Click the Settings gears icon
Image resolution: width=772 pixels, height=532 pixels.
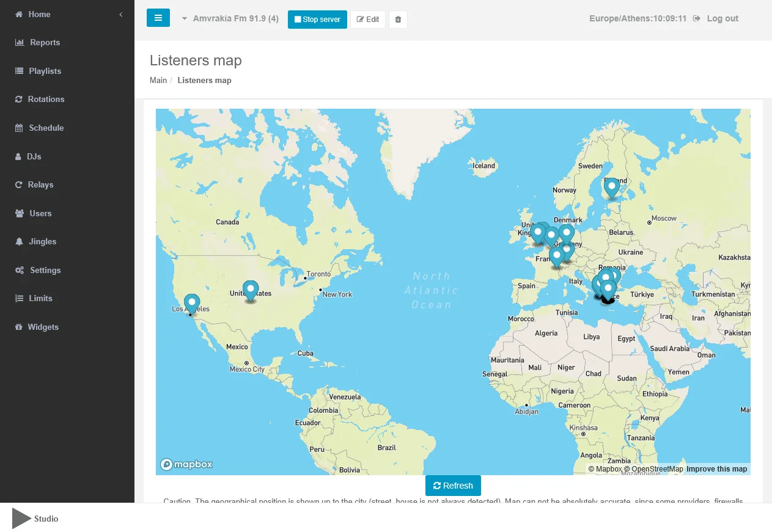click(20, 270)
